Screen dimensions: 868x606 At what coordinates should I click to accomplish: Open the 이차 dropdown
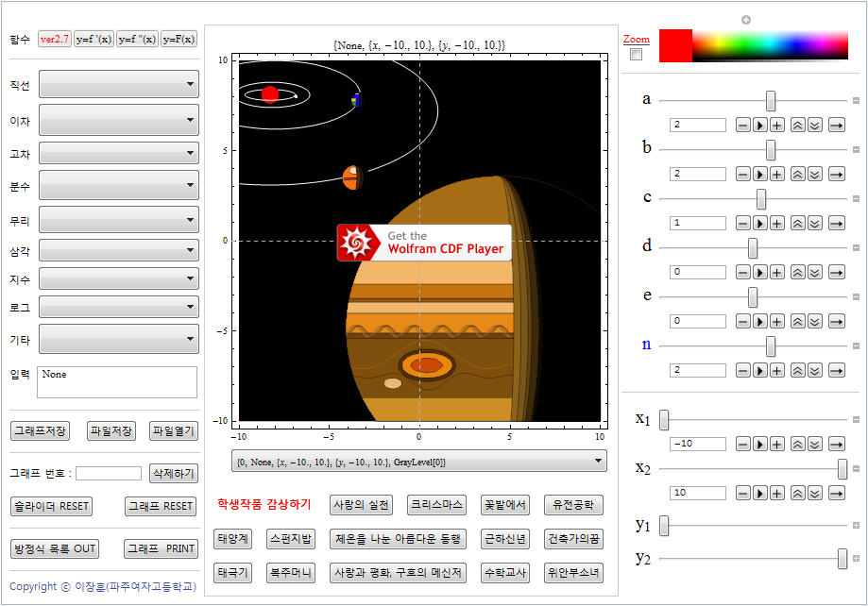point(118,120)
